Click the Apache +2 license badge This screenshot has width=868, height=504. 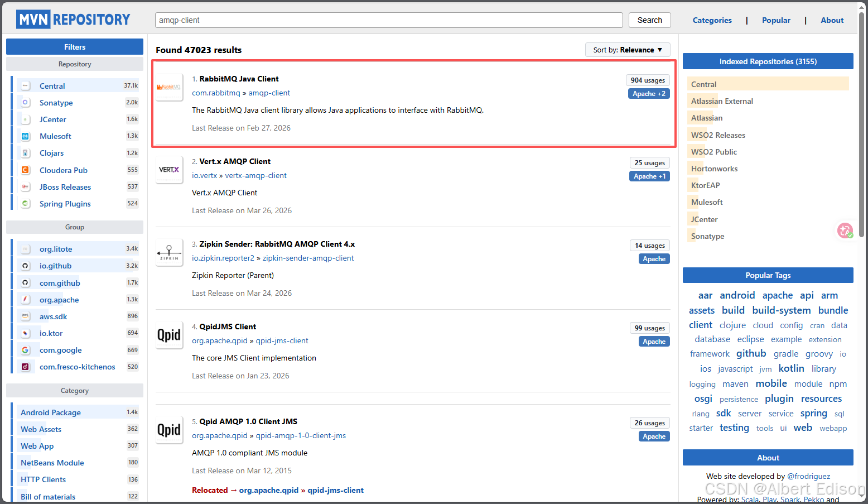[x=649, y=94]
